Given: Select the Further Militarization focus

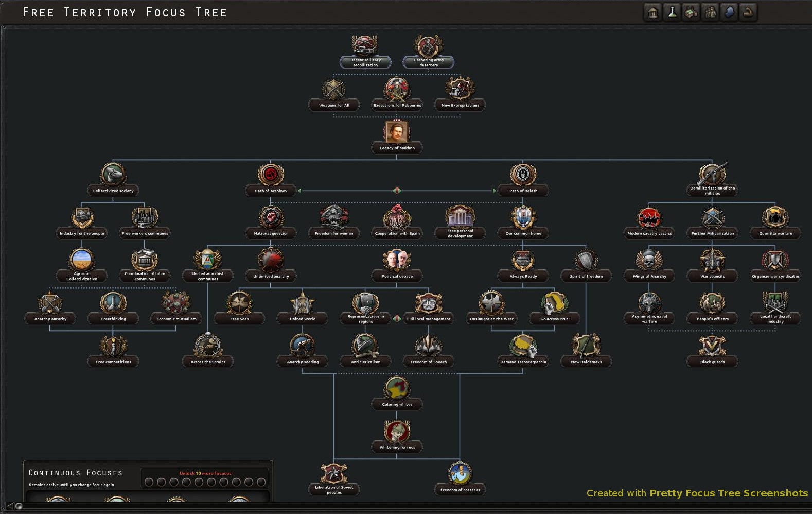Looking at the screenshot, I should [712, 222].
